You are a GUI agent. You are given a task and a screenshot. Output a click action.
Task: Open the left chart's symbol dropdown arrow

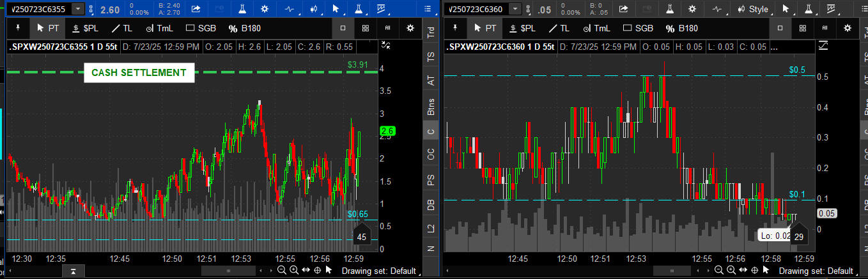coord(77,9)
